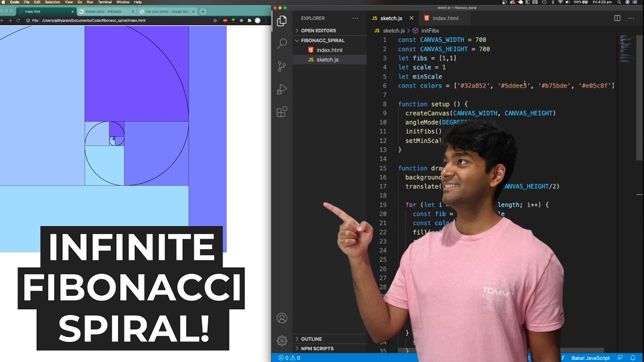The image size is (644, 362).
Task: Click the Chrome forward arrow
Action: click(x=10, y=21)
